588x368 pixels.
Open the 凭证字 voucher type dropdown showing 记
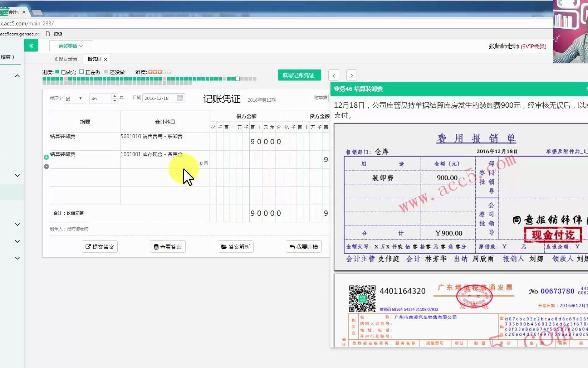(x=74, y=98)
